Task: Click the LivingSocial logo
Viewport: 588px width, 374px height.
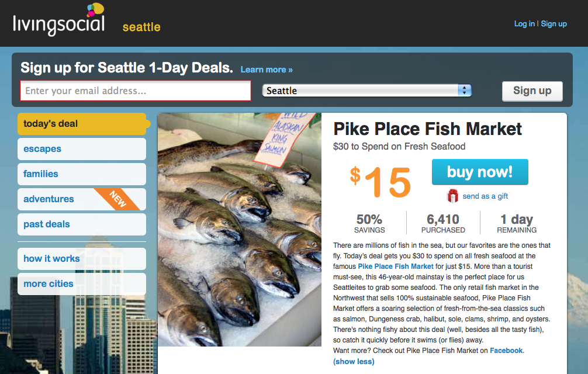Action: point(58,22)
